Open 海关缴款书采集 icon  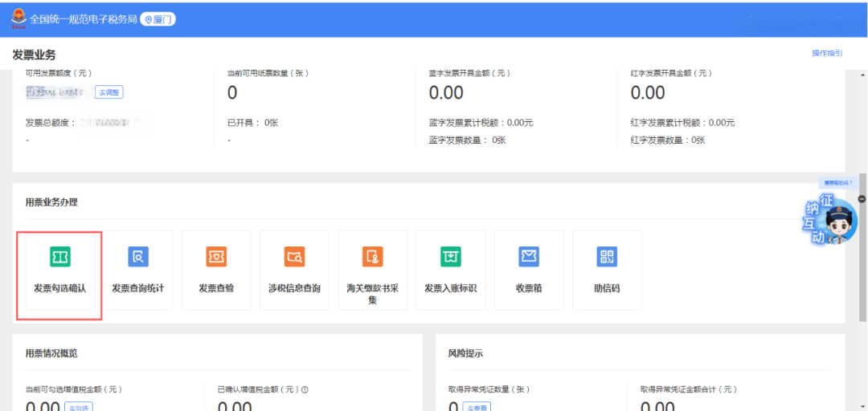[x=373, y=257]
